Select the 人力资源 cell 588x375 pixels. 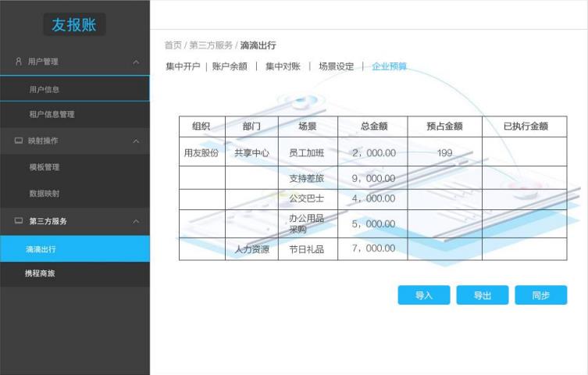[251, 249]
